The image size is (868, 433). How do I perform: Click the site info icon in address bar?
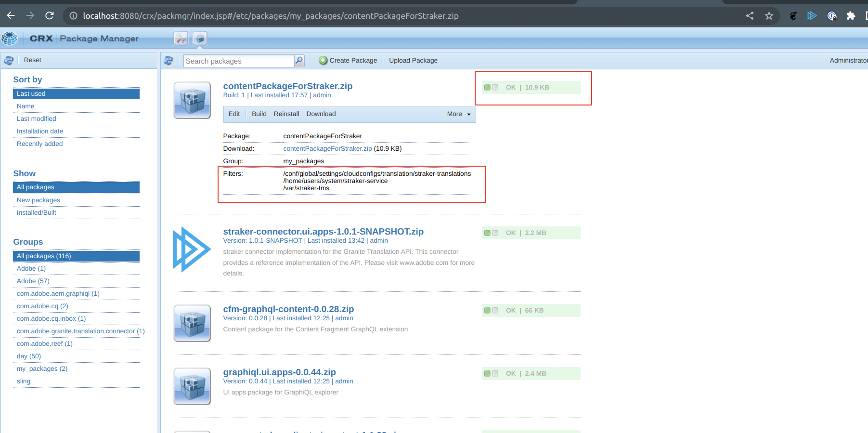coord(73,16)
